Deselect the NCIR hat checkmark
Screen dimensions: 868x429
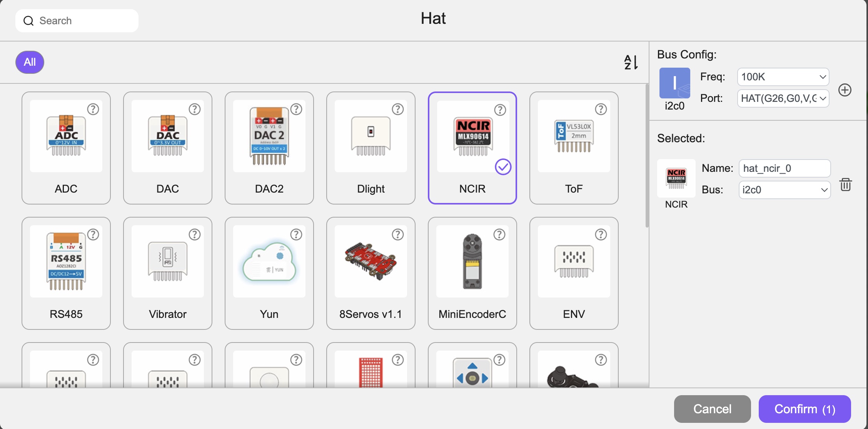pos(503,167)
